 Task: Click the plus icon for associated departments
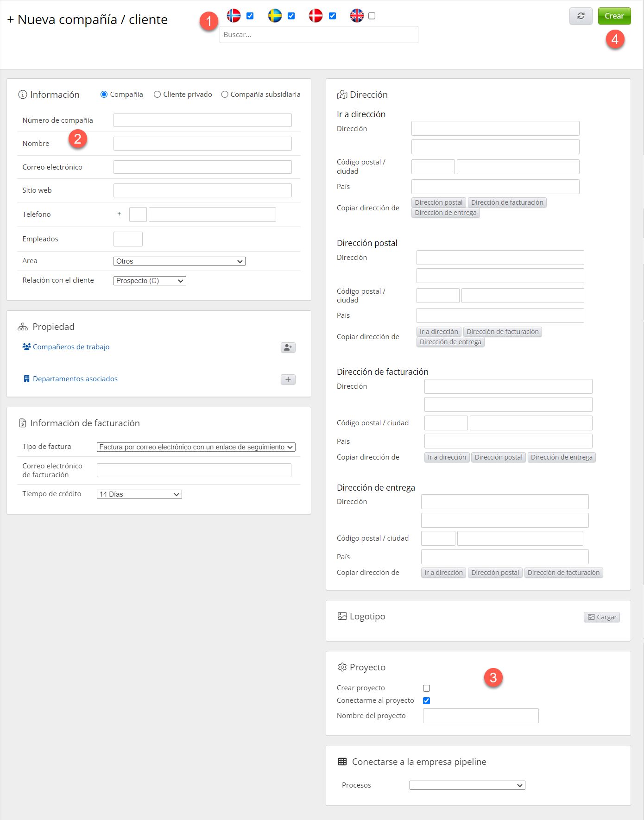[x=288, y=379]
